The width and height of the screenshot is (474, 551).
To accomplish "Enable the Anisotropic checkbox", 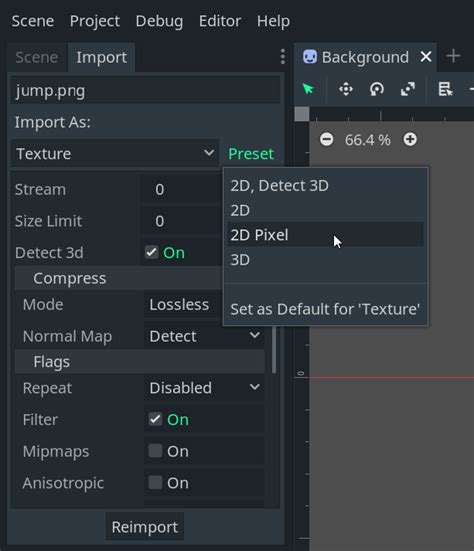I will pos(155,482).
